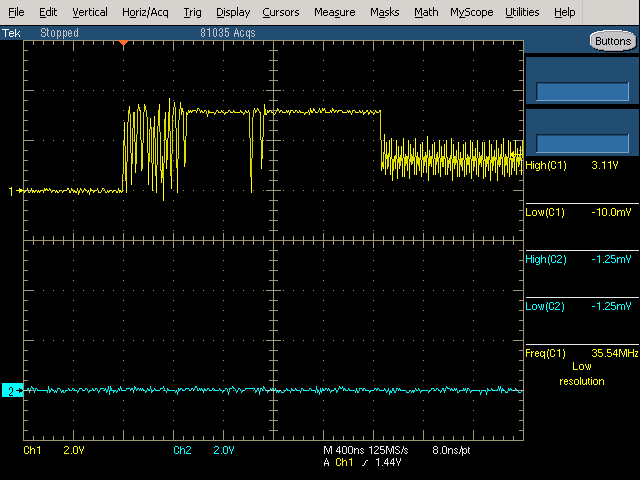Open the Trig menu
This screenshot has height=480, width=640.
[192, 12]
